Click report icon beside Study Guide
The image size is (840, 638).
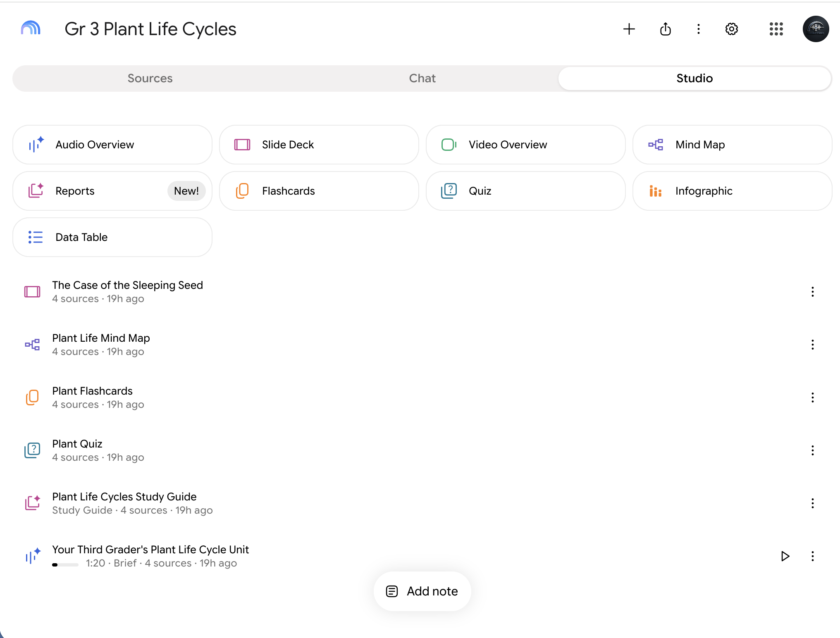[x=32, y=502]
